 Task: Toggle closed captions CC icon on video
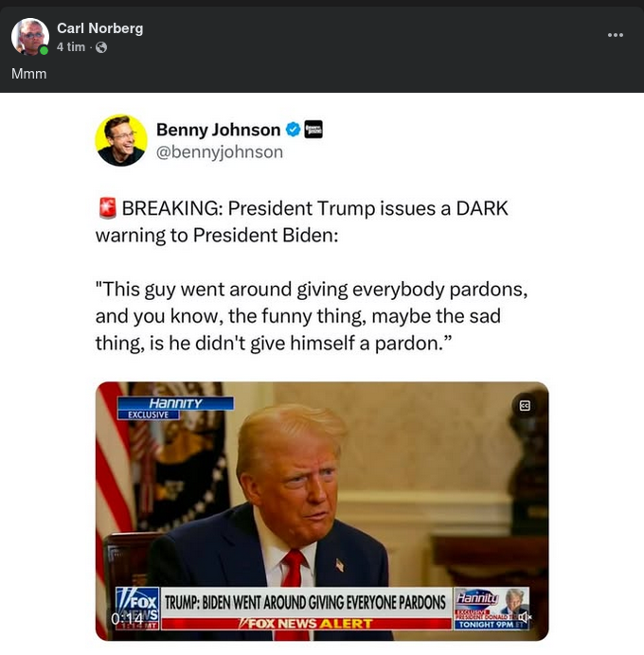525,405
